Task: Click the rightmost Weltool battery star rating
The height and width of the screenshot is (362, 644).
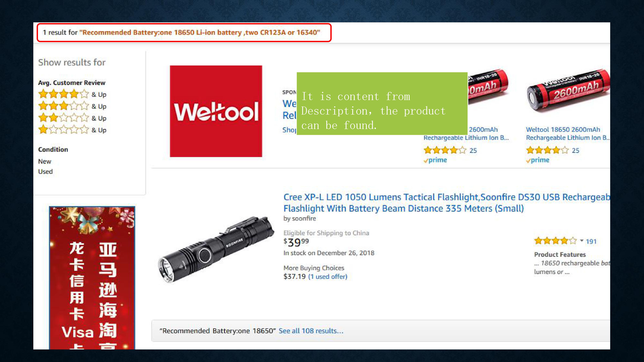Action: 547,150
